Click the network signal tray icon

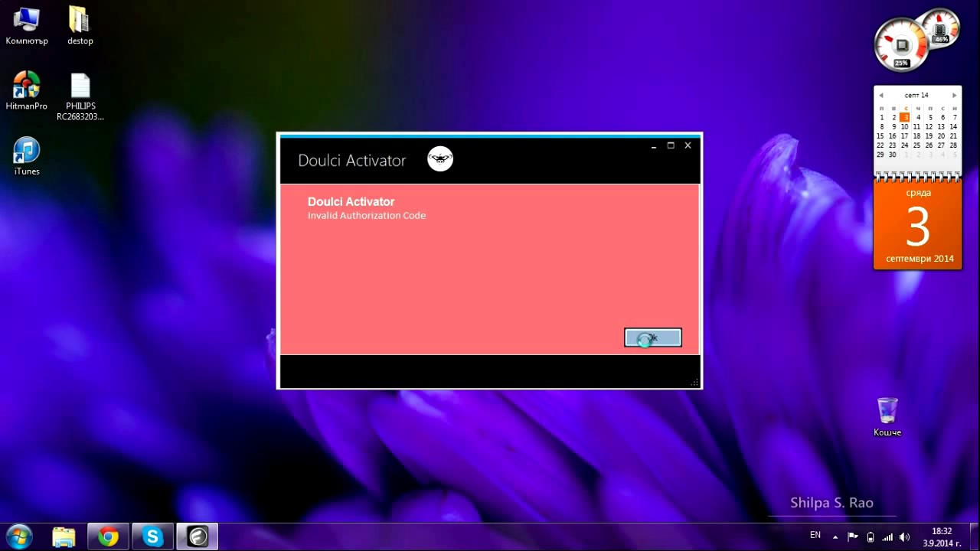point(887,536)
